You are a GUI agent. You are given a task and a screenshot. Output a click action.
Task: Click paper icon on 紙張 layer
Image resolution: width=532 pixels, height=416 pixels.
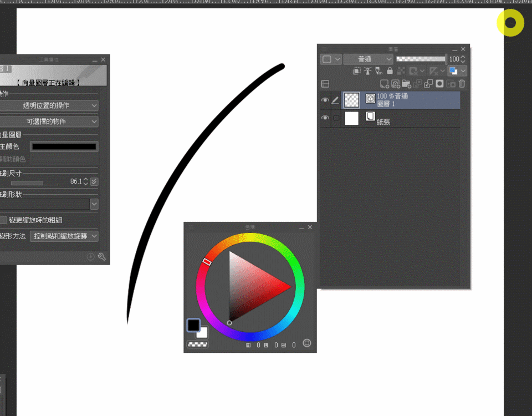click(x=370, y=116)
